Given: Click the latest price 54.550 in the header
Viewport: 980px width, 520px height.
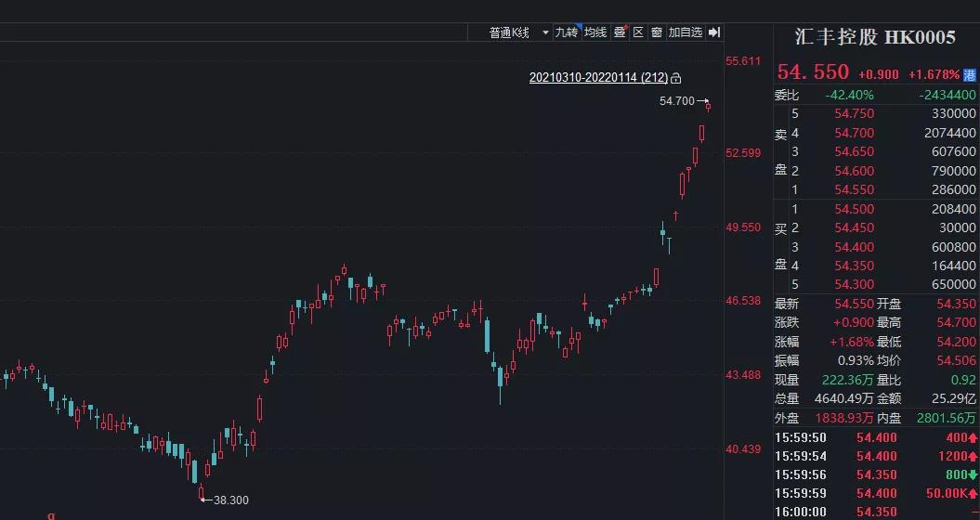Looking at the screenshot, I should point(813,72).
